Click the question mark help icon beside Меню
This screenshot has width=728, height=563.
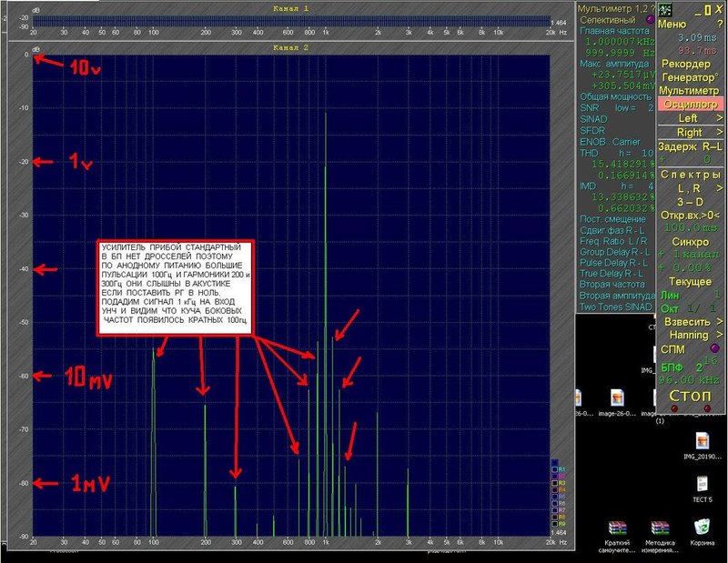[x=719, y=25]
